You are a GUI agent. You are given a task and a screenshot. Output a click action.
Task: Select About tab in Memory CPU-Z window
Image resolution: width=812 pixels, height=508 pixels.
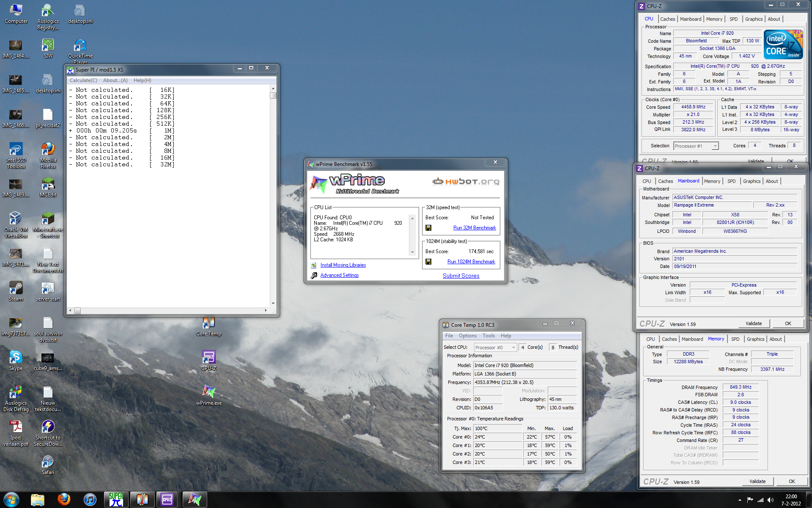click(775, 339)
